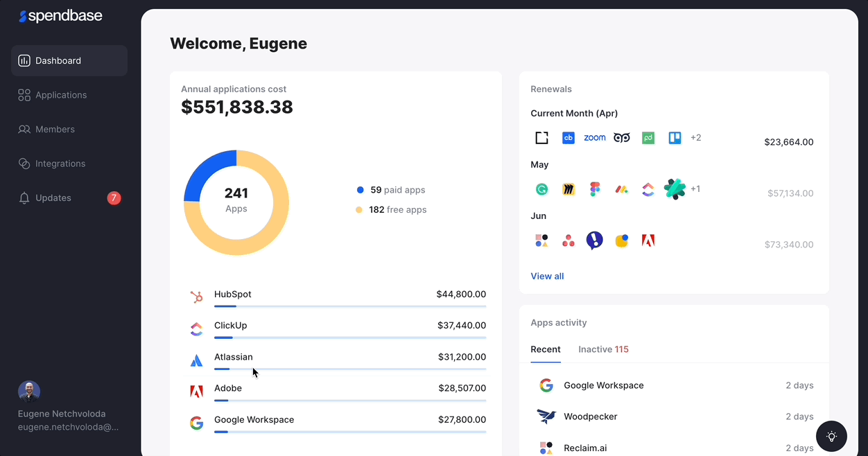Click the Reclaim.ai icon in Jun renewals
The image size is (868, 456).
coord(542,240)
